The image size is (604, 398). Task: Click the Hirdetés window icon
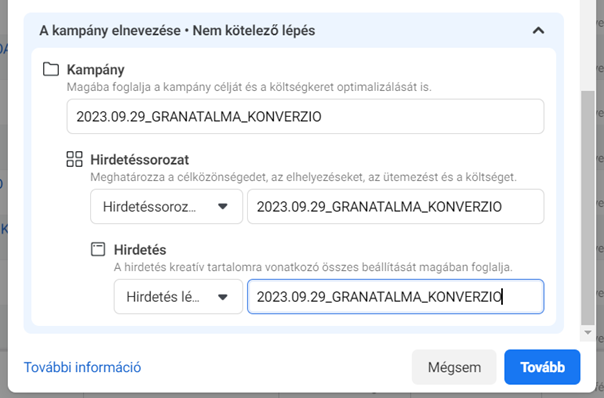(98, 249)
